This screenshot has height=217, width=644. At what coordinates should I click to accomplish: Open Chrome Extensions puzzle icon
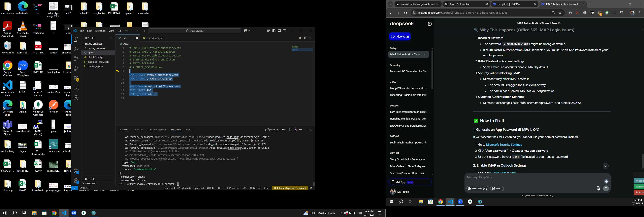click(x=621, y=13)
